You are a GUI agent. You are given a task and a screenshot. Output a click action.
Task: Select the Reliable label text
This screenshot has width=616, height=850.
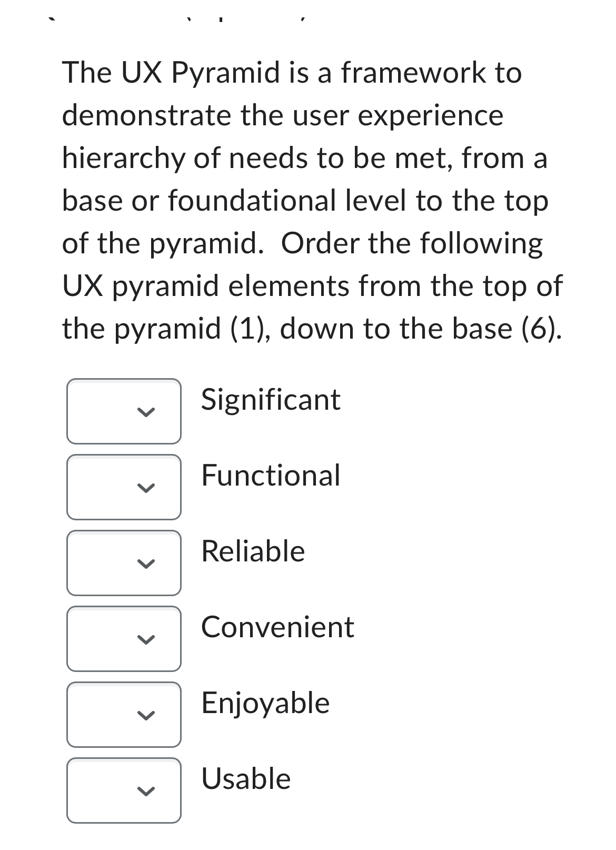coord(252,551)
